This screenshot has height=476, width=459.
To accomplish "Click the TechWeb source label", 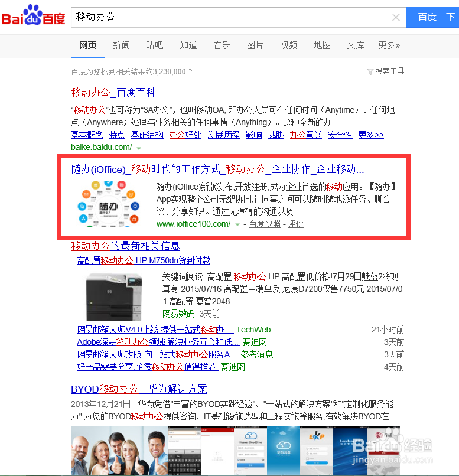I will (x=253, y=330).
